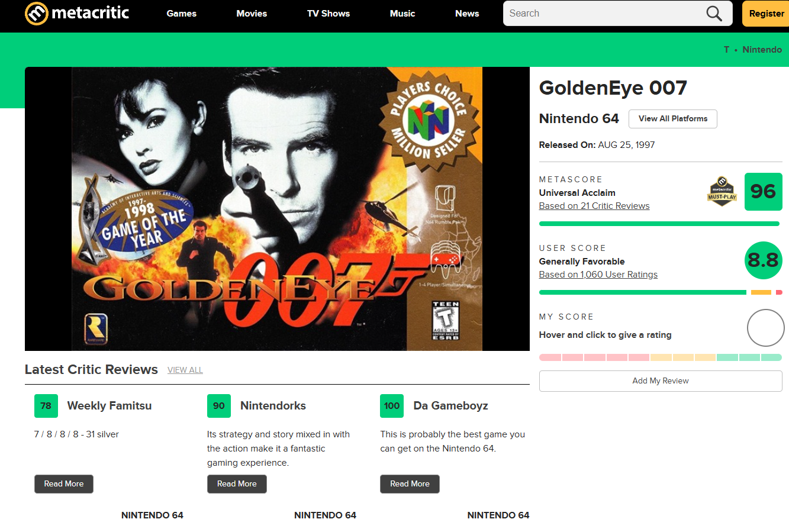Image resolution: width=789 pixels, height=532 pixels.
Task: Open the TV Shows menu
Action: tap(329, 14)
